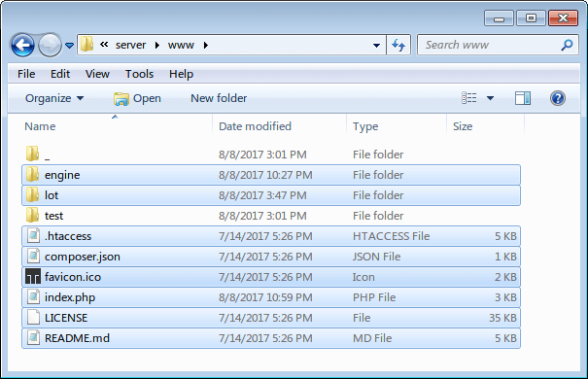Select the 'composer.json' file name

[83, 257]
